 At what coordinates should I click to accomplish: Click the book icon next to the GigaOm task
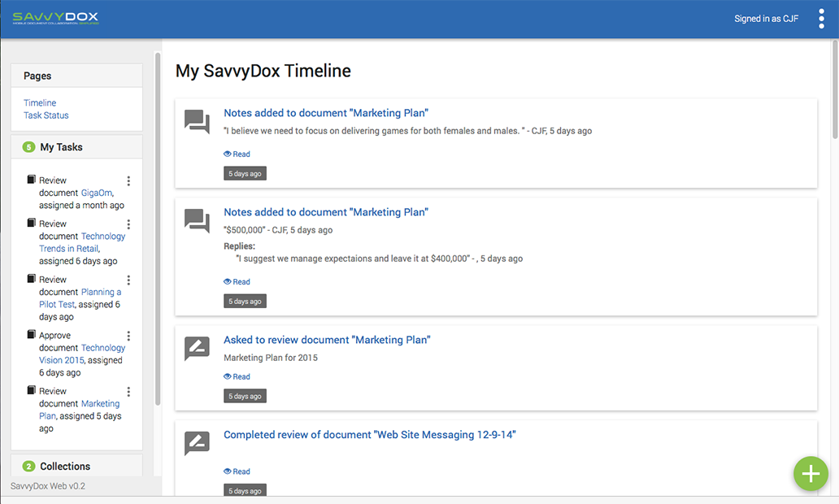click(32, 180)
